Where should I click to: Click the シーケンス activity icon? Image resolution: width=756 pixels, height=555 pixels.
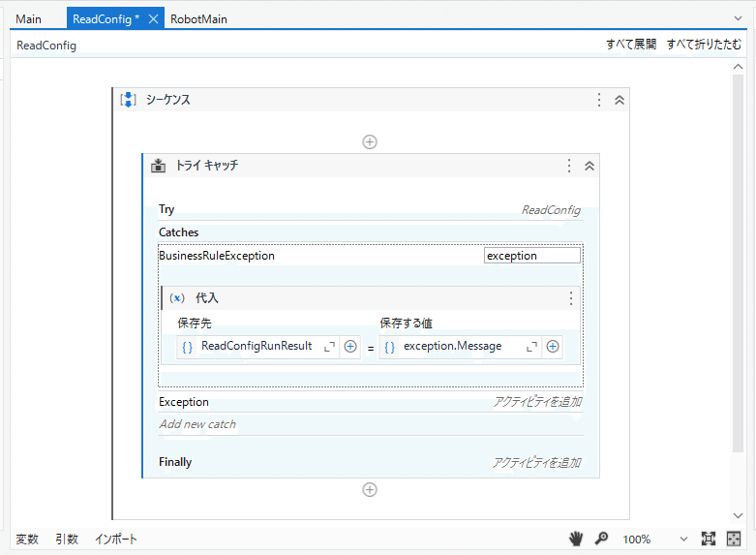pyautogui.click(x=128, y=100)
